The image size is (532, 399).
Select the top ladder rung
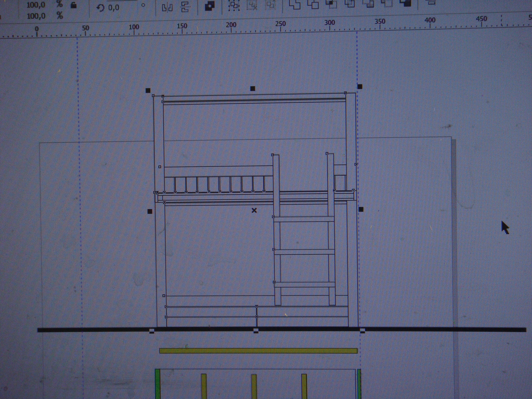click(304, 219)
